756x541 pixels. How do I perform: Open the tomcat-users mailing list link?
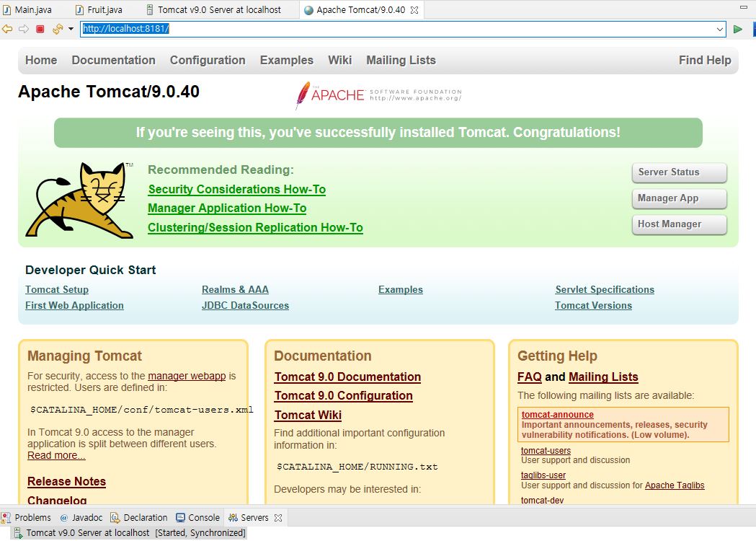click(x=546, y=450)
